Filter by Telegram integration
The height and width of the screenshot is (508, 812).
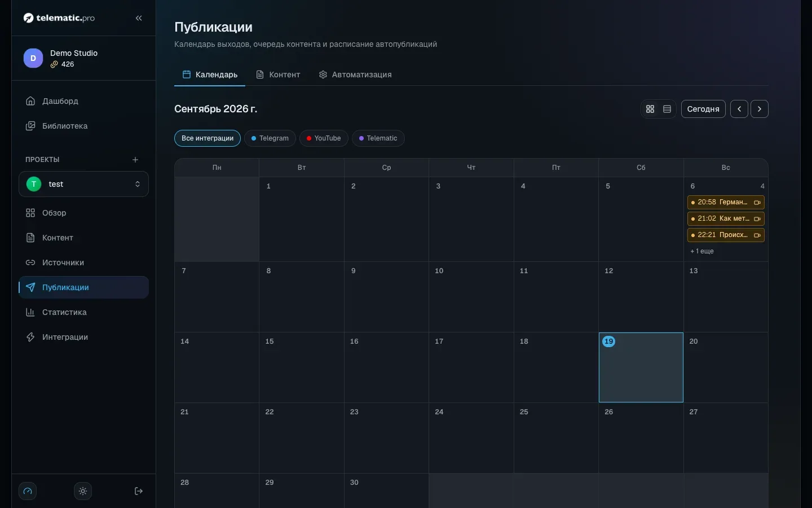[x=270, y=138]
